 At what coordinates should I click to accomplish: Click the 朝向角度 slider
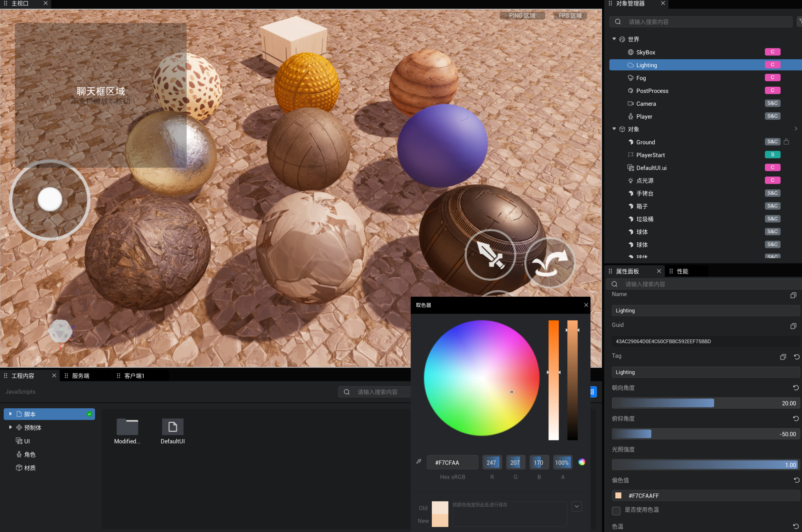point(706,403)
